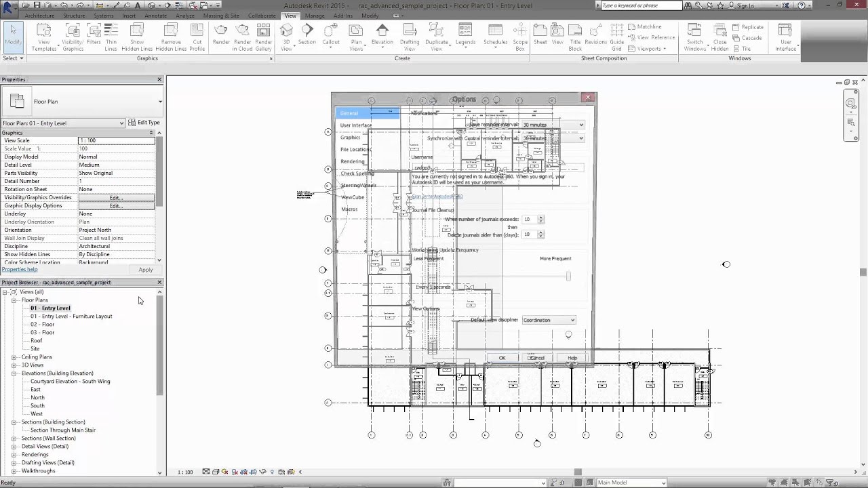Screen dimensions: 868x488
Task: Click Cancel in Options dialog
Action: coord(537,358)
